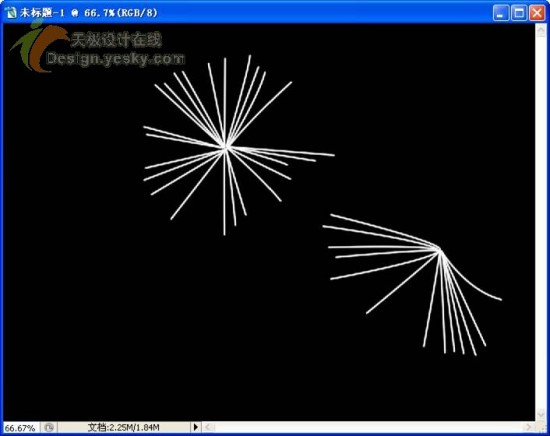Click center point of the white starburst lines
This screenshot has width=550, height=436.
(226, 148)
